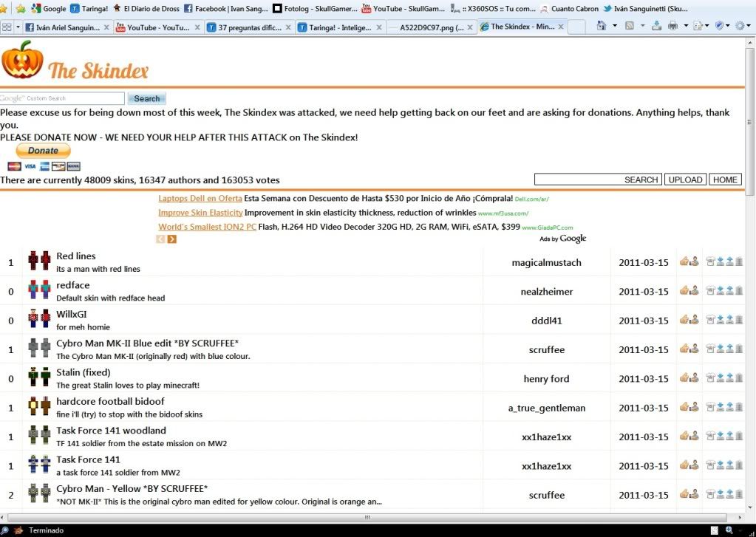Open the RSS feeds dropdown arrow
Screen dimensions: 756x537
pyautogui.click(x=642, y=26)
